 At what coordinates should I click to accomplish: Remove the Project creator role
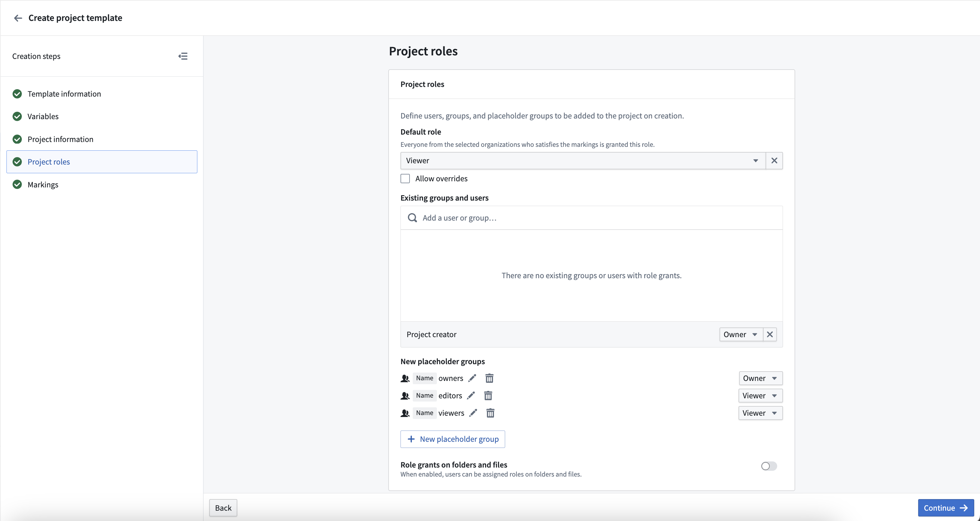pos(770,335)
